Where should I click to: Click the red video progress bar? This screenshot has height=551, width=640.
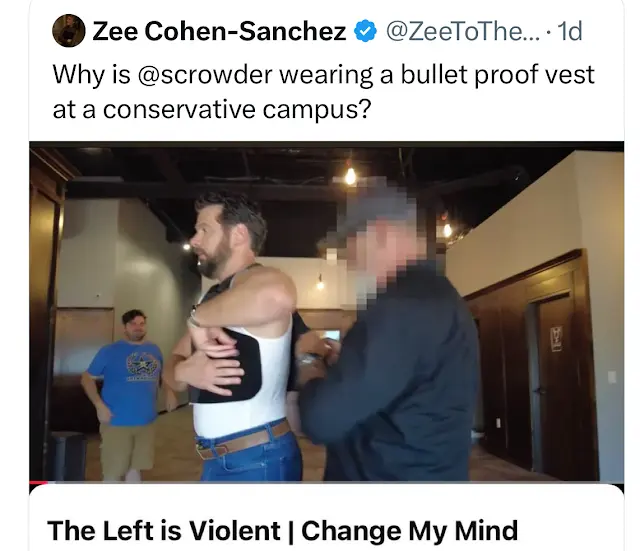(39, 483)
